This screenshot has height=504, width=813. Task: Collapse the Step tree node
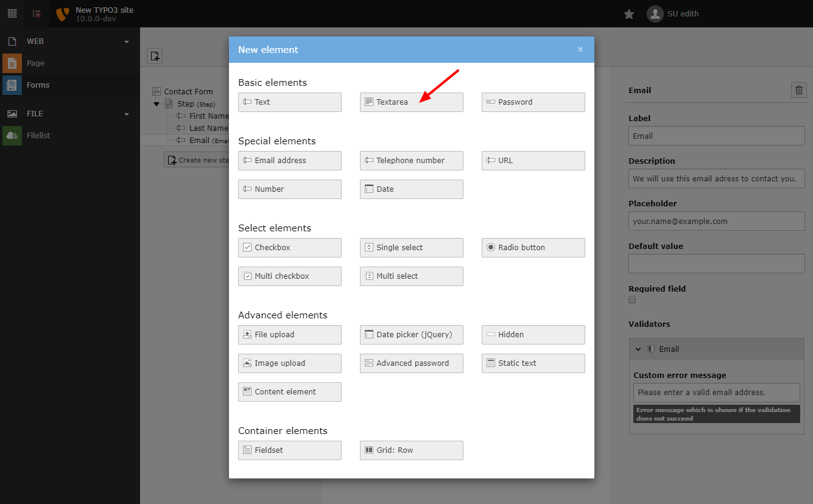(x=157, y=104)
